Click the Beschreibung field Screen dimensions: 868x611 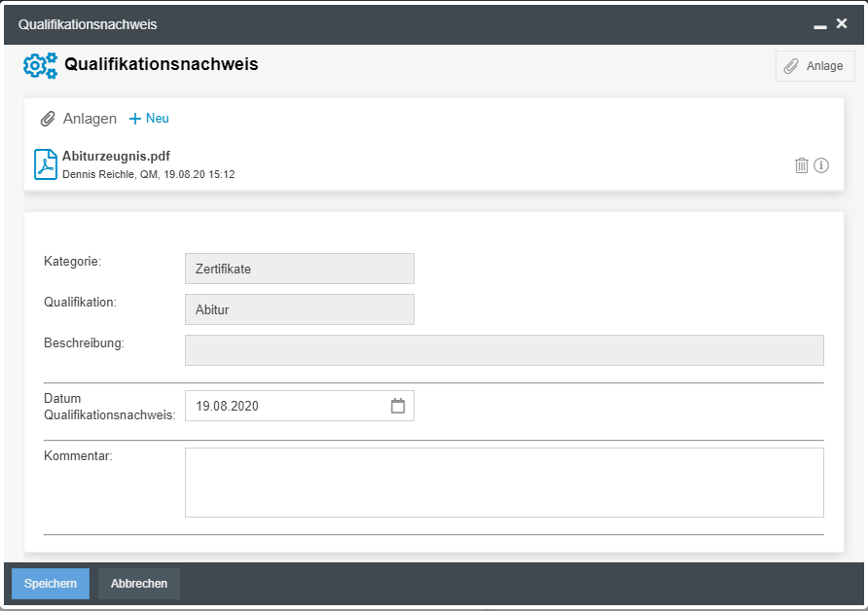(504, 350)
